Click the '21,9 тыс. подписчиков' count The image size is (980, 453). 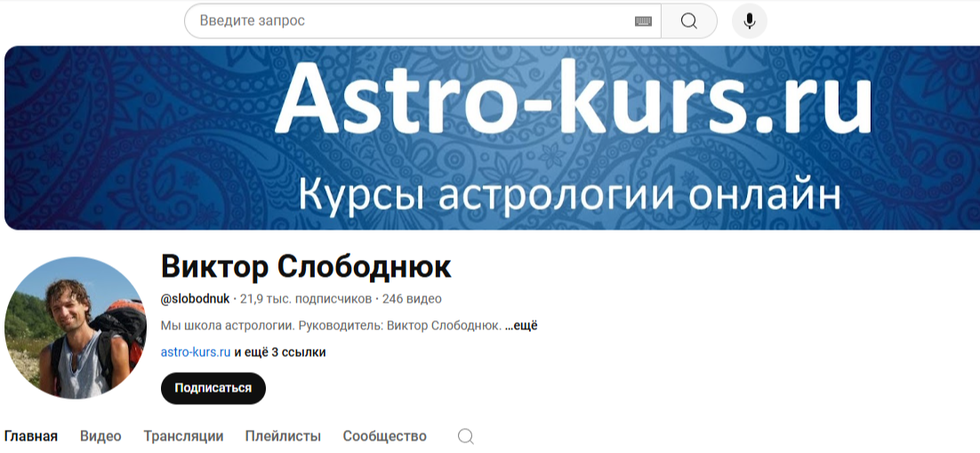point(306,299)
